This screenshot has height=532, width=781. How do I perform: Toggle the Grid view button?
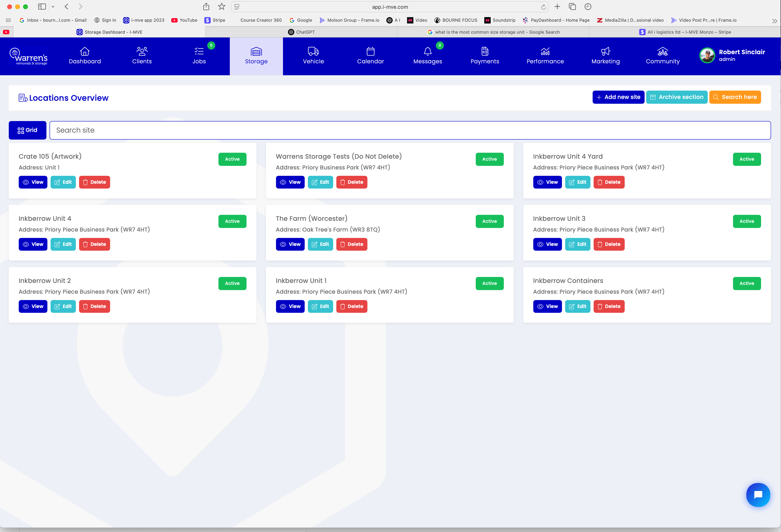pos(27,130)
